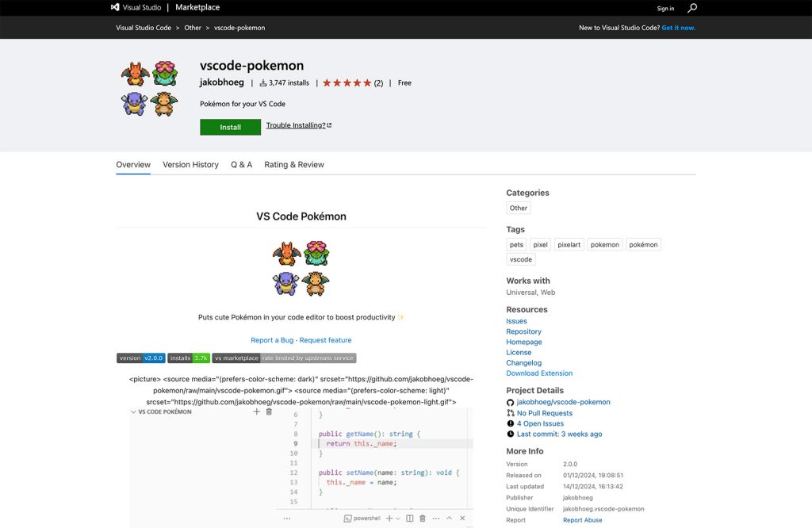Switch to the Rating & Review tab
The height and width of the screenshot is (528, 812).
point(294,165)
